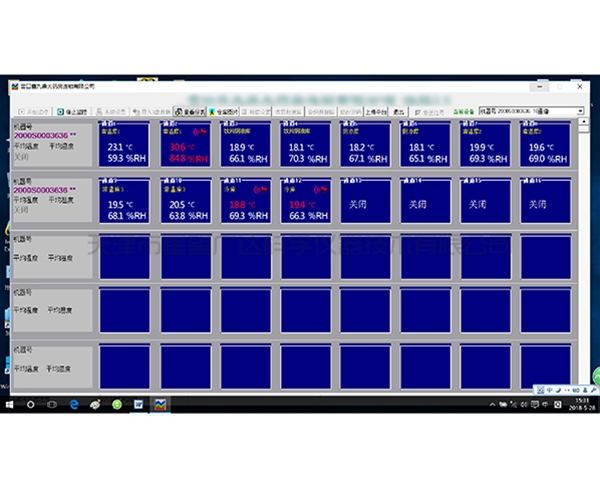Open 查看设置 view settings in the toolbar
This screenshot has width=600, height=488.
(191, 111)
